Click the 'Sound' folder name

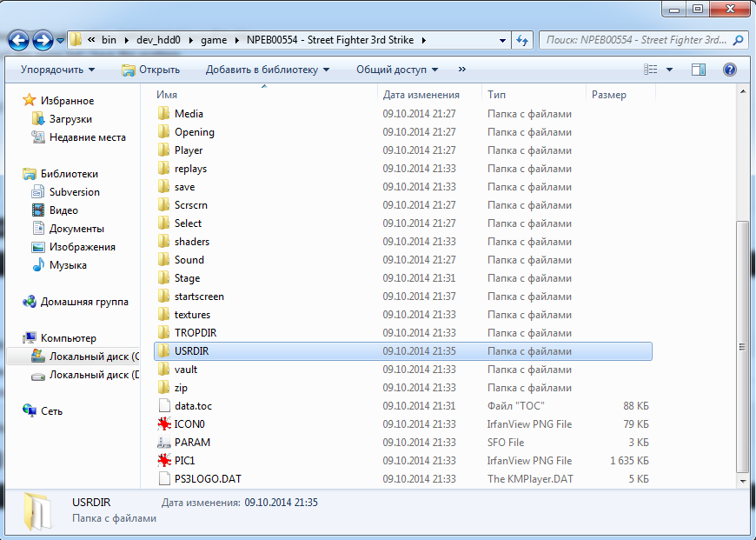(x=189, y=260)
